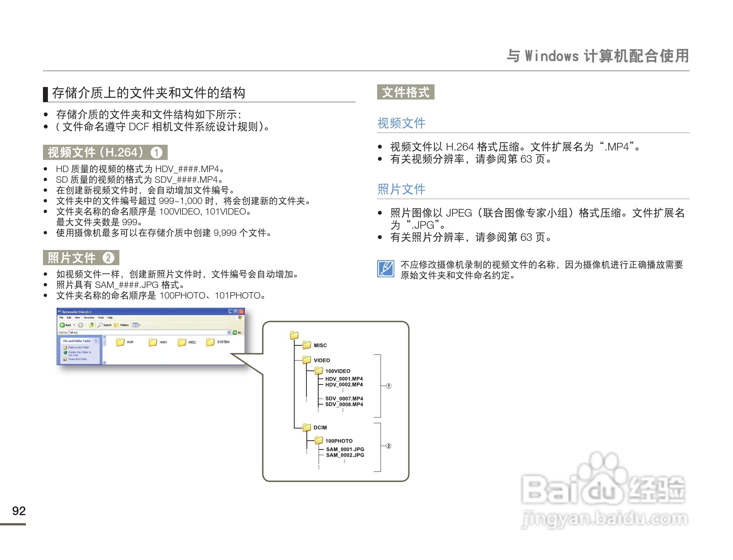
Task: Click file name SAM_0001.JPG
Action: [345, 449]
